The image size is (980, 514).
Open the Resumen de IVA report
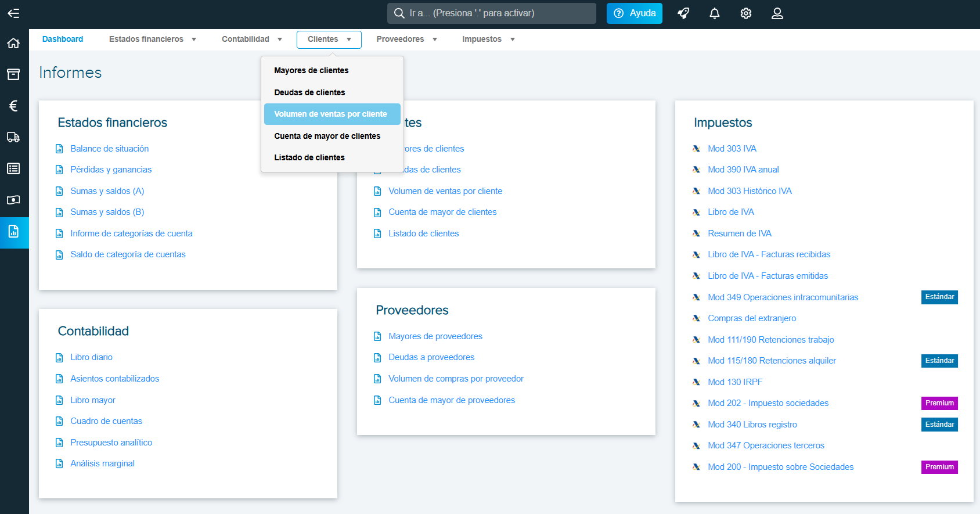click(740, 233)
